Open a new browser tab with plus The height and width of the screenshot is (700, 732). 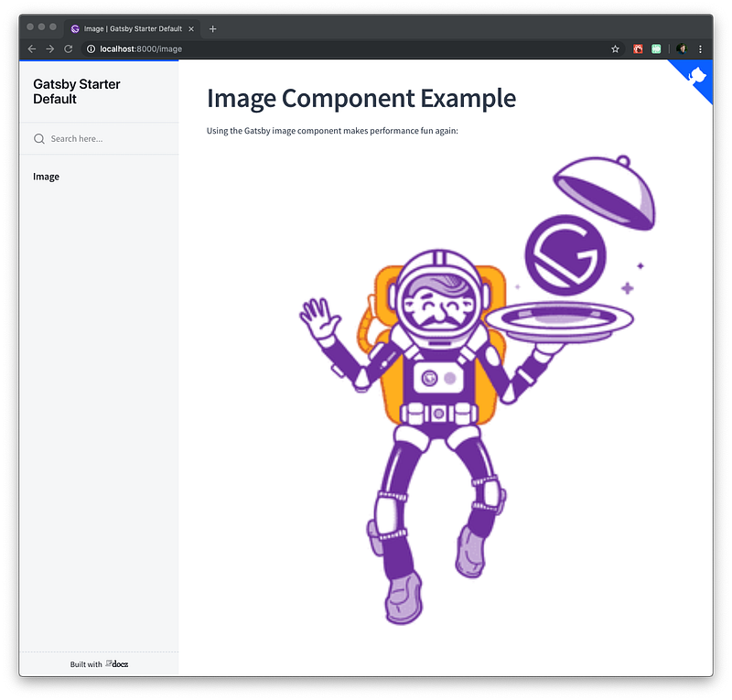coord(213,29)
